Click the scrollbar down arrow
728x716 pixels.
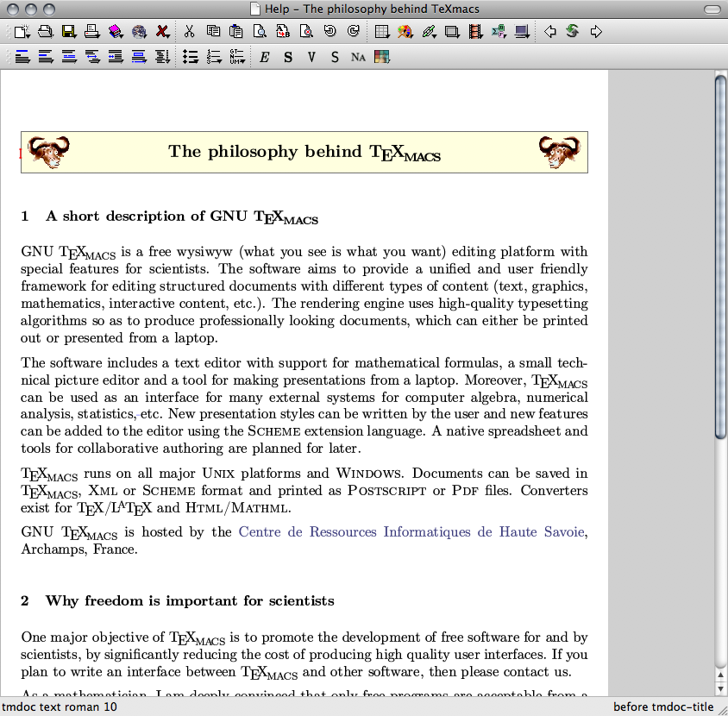(x=720, y=688)
